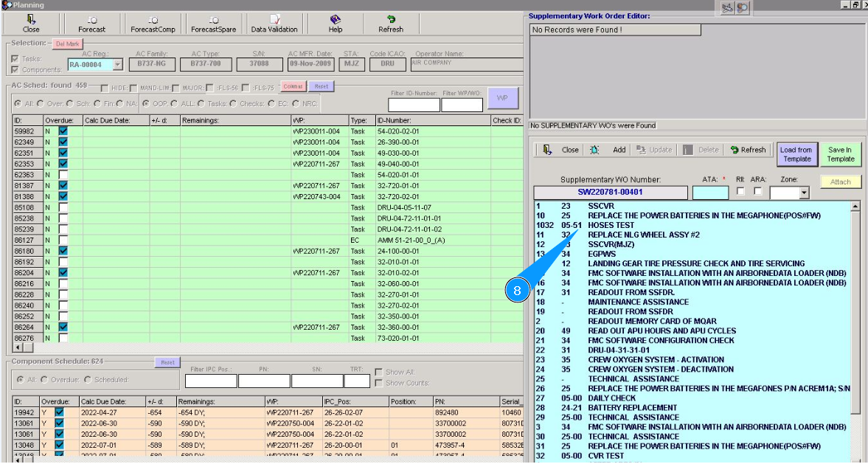Click the PN filter field in Component Schedule
The height and width of the screenshot is (464, 868).
(264, 381)
